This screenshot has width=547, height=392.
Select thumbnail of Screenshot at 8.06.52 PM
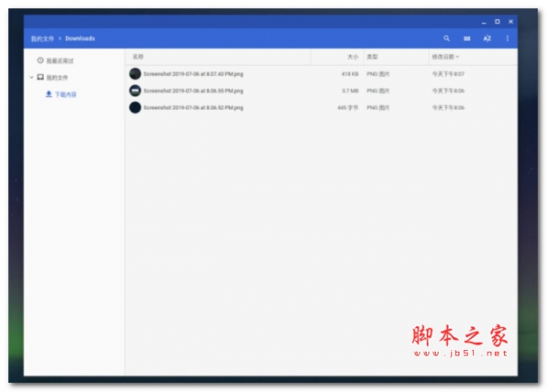pyautogui.click(x=135, y=108)
